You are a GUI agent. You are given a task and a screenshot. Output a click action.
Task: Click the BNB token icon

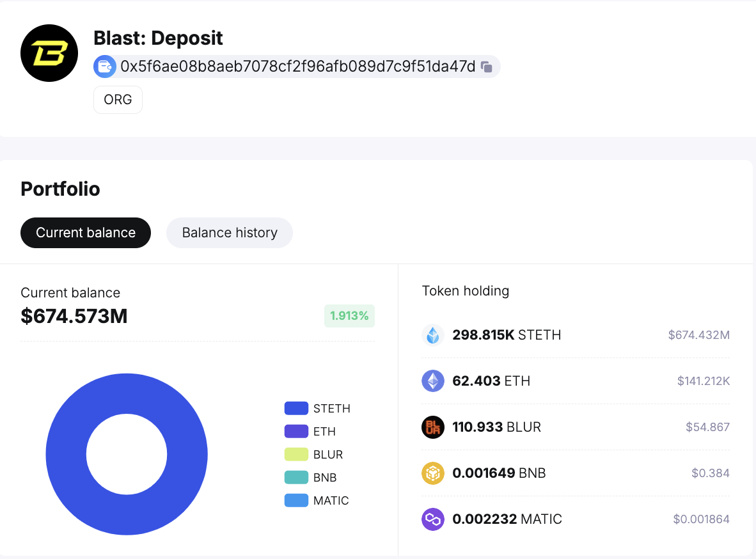click(433, 473)
